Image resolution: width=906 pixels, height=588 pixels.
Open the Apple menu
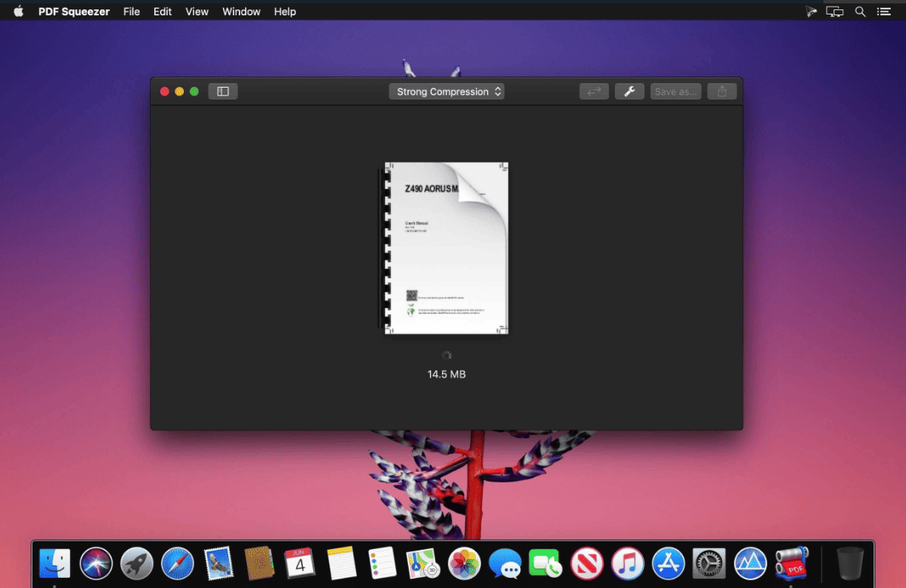click(19, 12)
